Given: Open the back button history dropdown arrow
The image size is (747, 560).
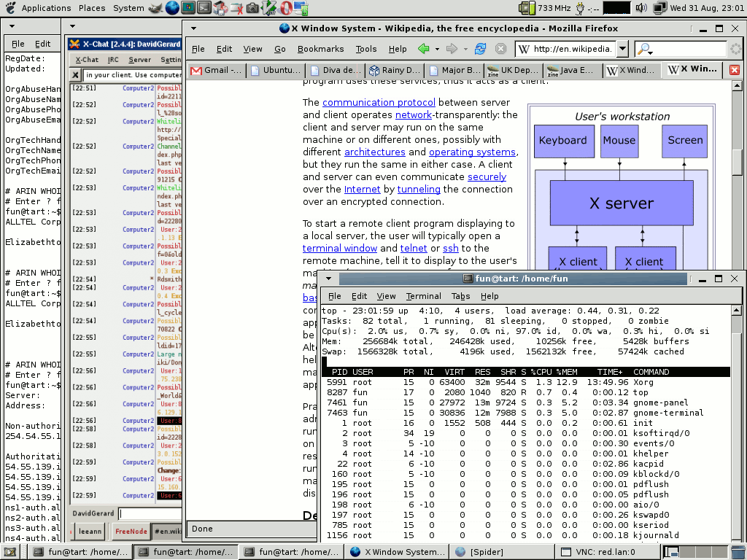Looking at the screenshot, I should pyautogui.click(x=437, y=49).
